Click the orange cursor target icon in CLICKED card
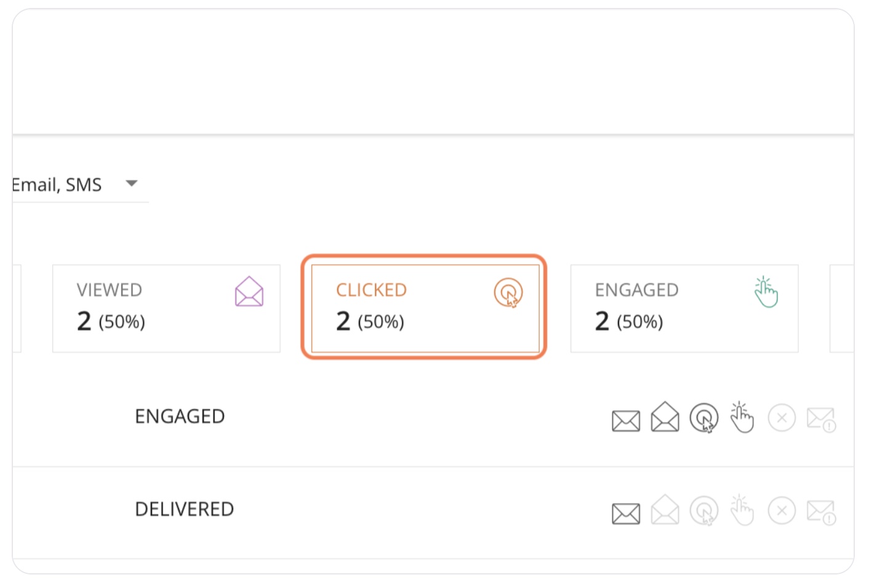 tap(508, 293)
